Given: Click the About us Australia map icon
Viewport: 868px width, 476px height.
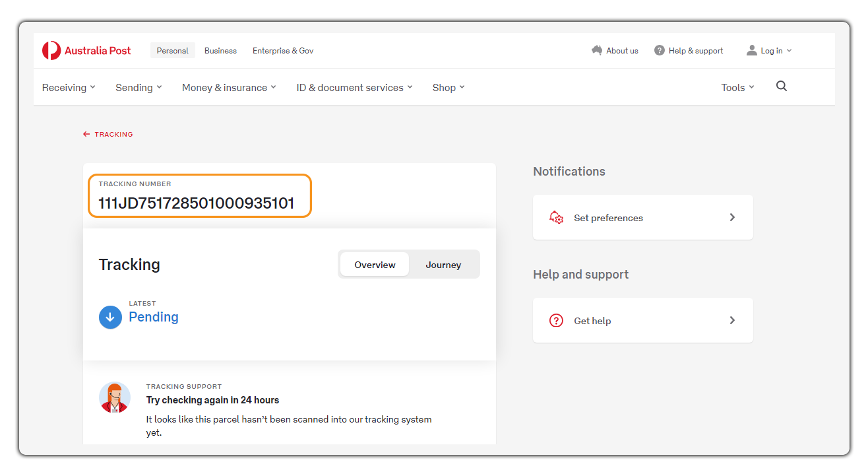Looking at the screenshot, I should tap(597, 50).
